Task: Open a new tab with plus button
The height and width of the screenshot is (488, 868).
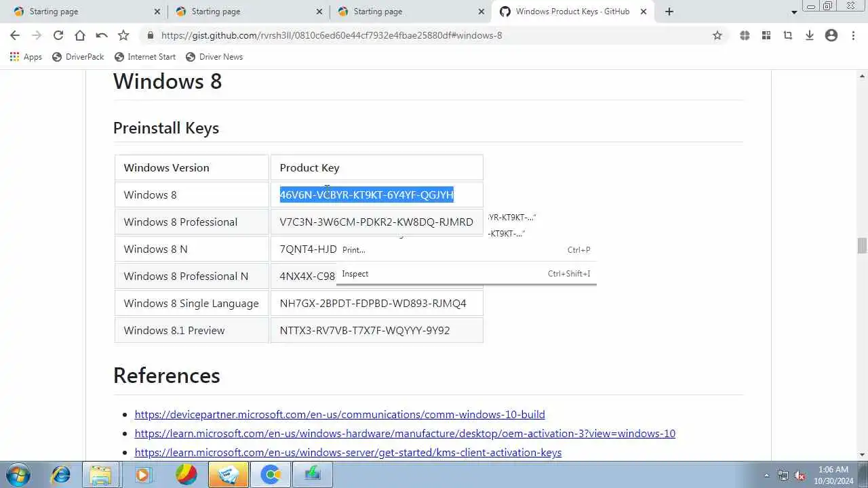Action: (x=669, y=12)
